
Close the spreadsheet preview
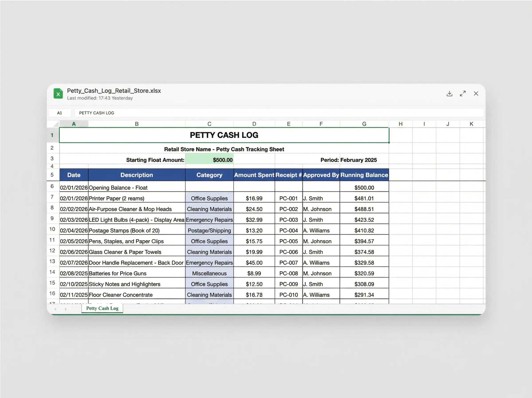point(476,93)
